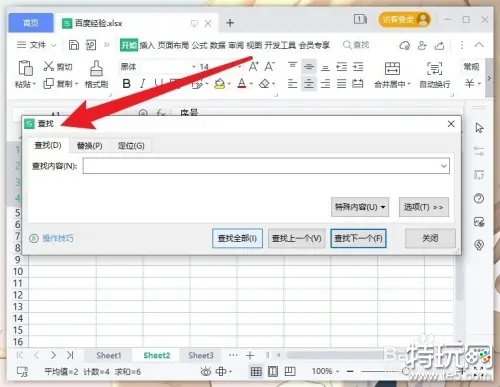Click into the 查找内容 search input field
The height and width of the screenshot is (387, 500).
[266, 166]
